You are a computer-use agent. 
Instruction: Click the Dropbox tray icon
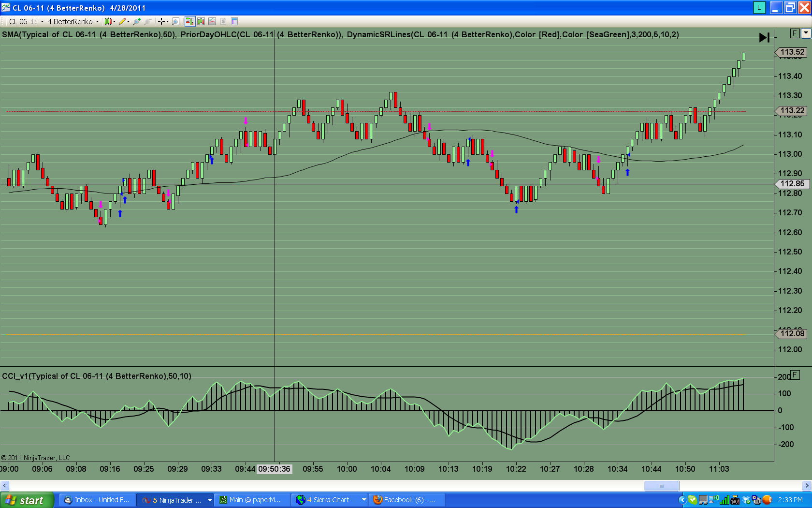[746, 500]
